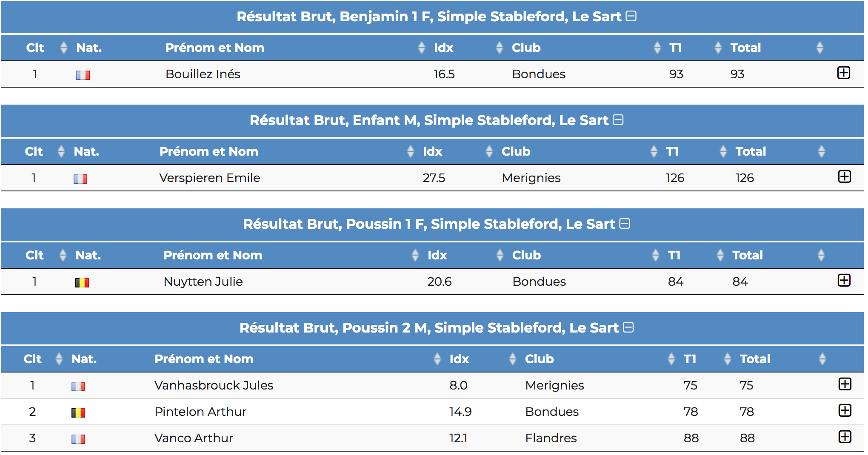Click plus icon for Vanco Arthur
The width and height of the screenshot is (868, 455).
tap(845, 437)
